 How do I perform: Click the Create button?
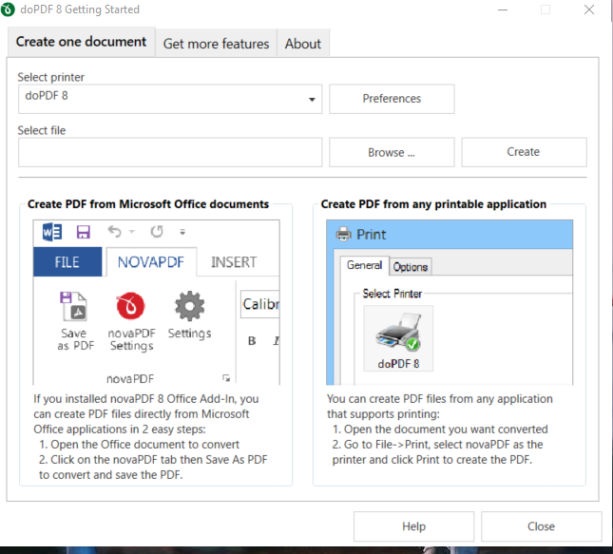pyautogui.click(x=524, y=152)
